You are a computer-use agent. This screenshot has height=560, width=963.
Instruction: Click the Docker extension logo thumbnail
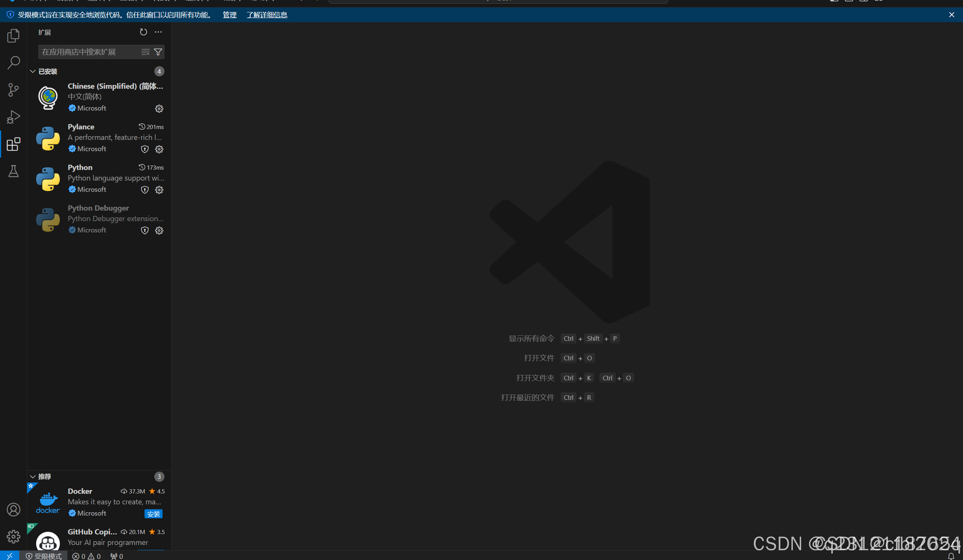(48, 503)
